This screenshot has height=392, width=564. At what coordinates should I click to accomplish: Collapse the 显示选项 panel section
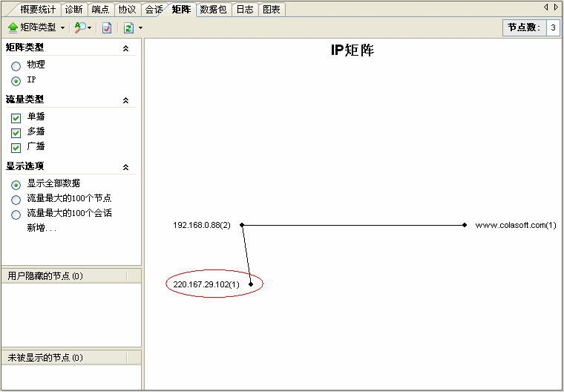(125, 167)
